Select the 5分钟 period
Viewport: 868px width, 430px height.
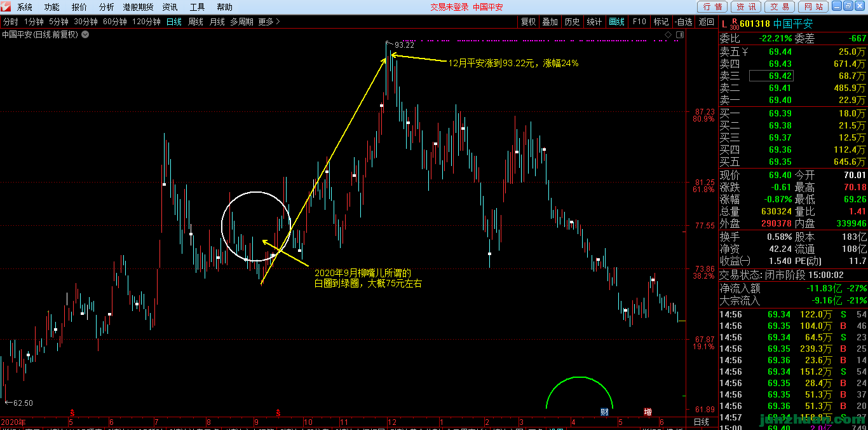[x=58, y=22]
